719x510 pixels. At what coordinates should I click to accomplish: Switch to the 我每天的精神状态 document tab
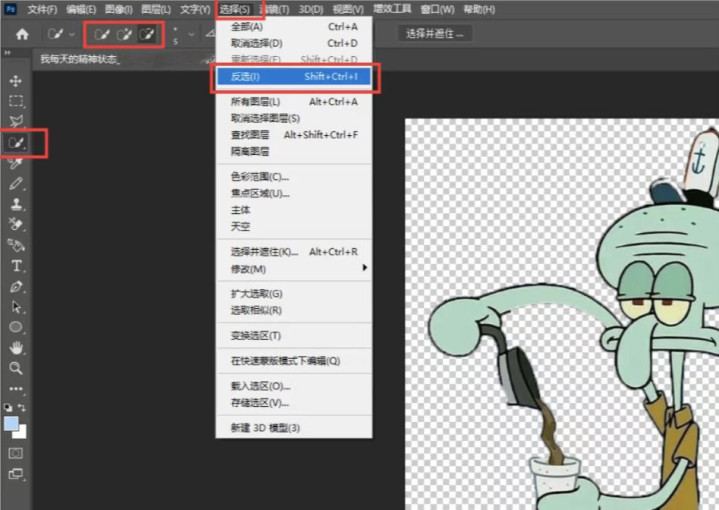(x=80, y=59)
